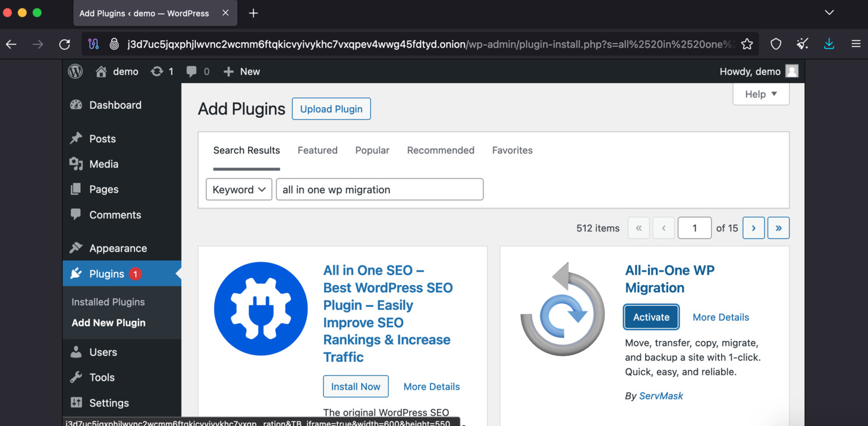
Task: Open the comments bubble in admin bar
Action: click(x=191, y=71)
